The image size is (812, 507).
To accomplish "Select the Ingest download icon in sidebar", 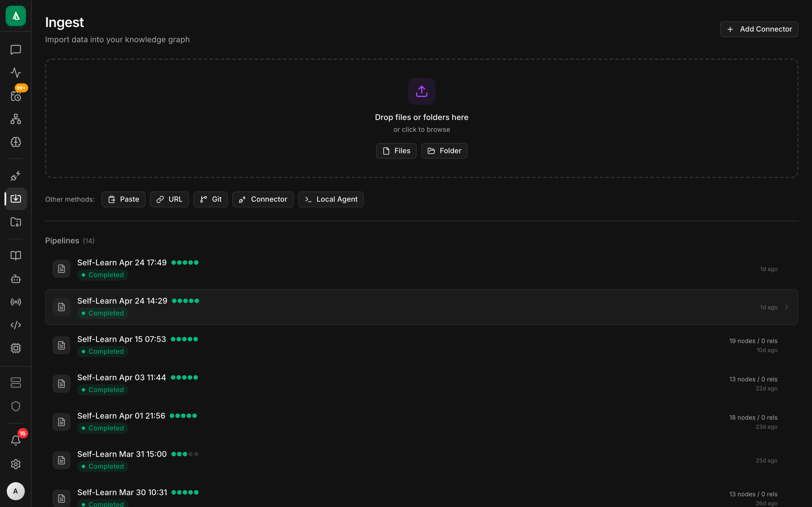I will (16, 199).
